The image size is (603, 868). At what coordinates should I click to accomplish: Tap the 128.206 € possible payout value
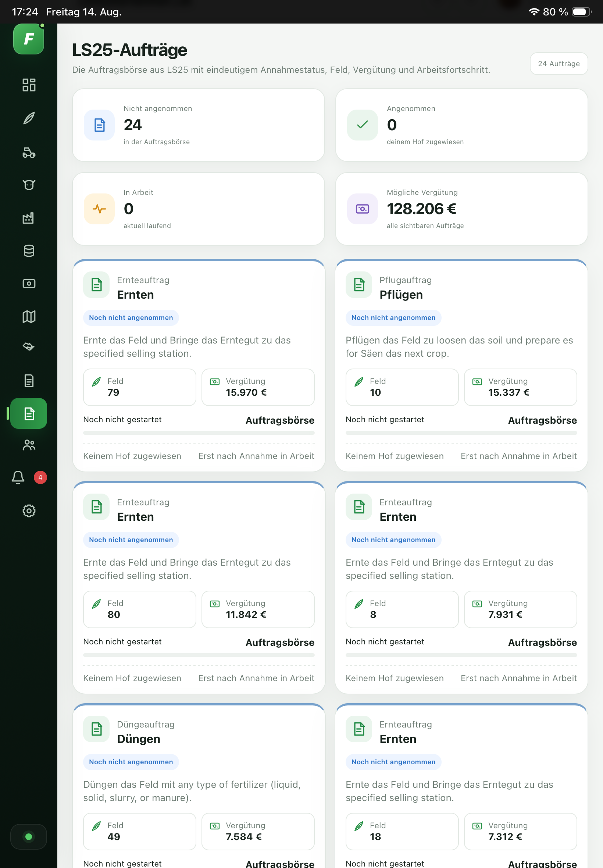pyautogui.click(x=422, y=209)
